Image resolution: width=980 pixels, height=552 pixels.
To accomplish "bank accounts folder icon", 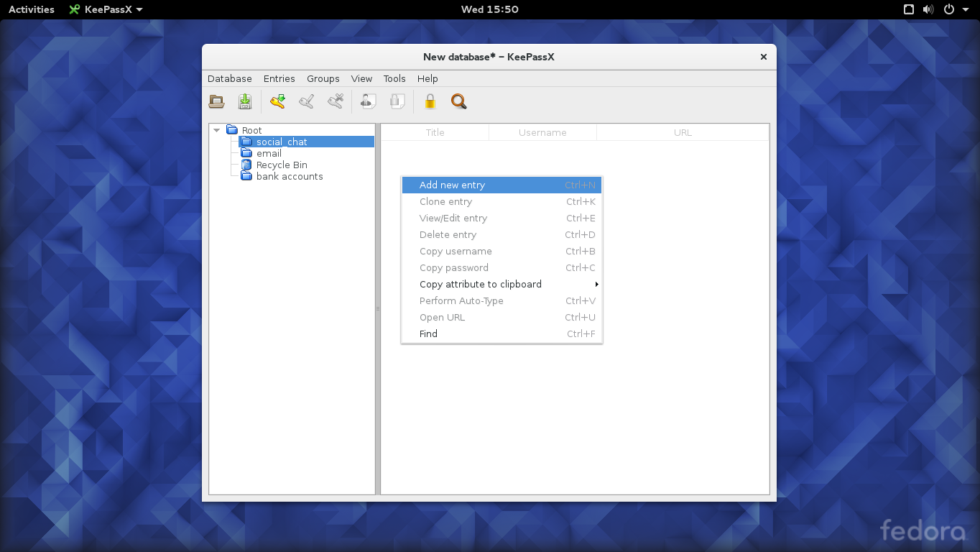I will tap(246, 176).
